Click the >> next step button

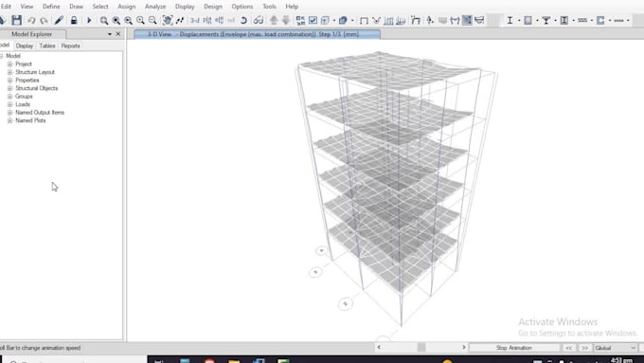[x=585, y=348]
